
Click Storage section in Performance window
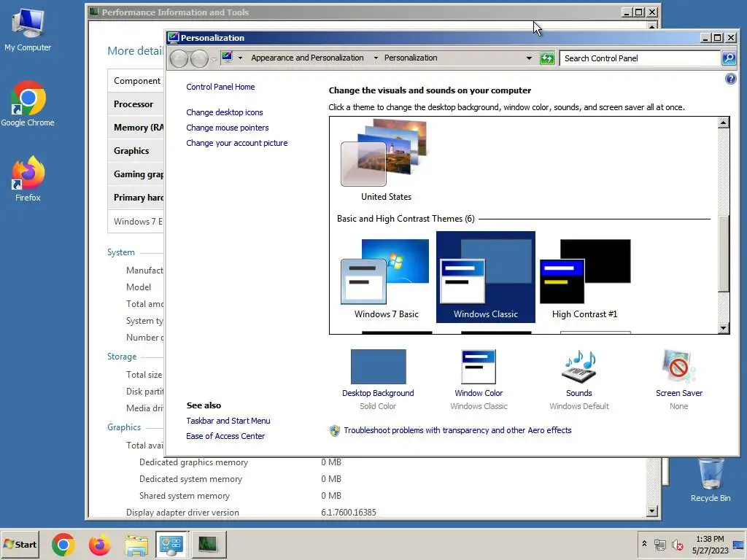coord(122,357)
